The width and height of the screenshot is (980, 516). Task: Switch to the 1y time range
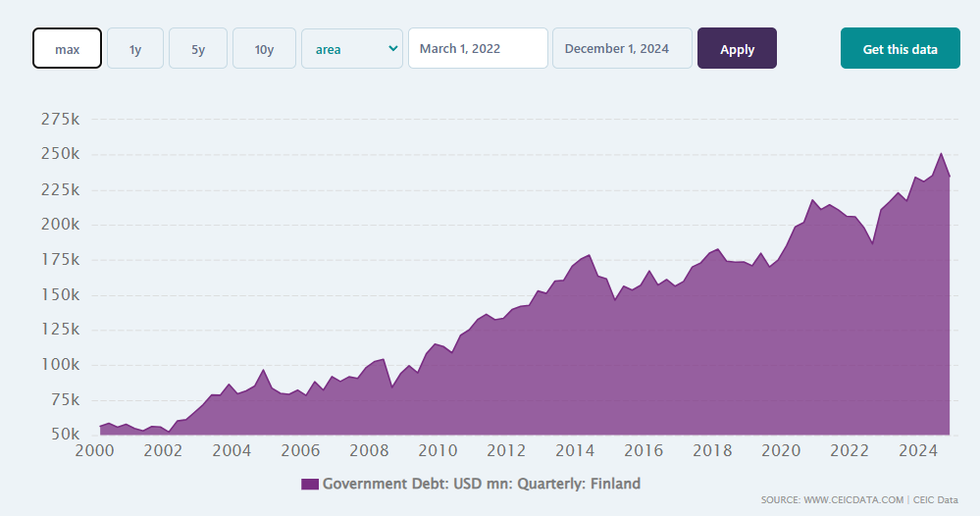tap(134, 48)
